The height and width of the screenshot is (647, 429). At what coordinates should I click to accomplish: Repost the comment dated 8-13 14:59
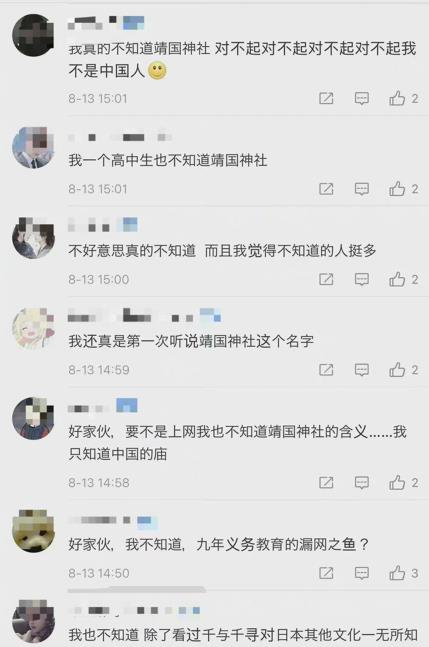[x=326, y=369]
